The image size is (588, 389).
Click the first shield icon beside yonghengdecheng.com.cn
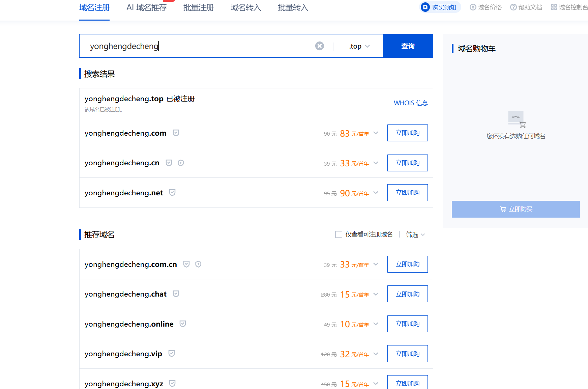[x=186, y=264]
